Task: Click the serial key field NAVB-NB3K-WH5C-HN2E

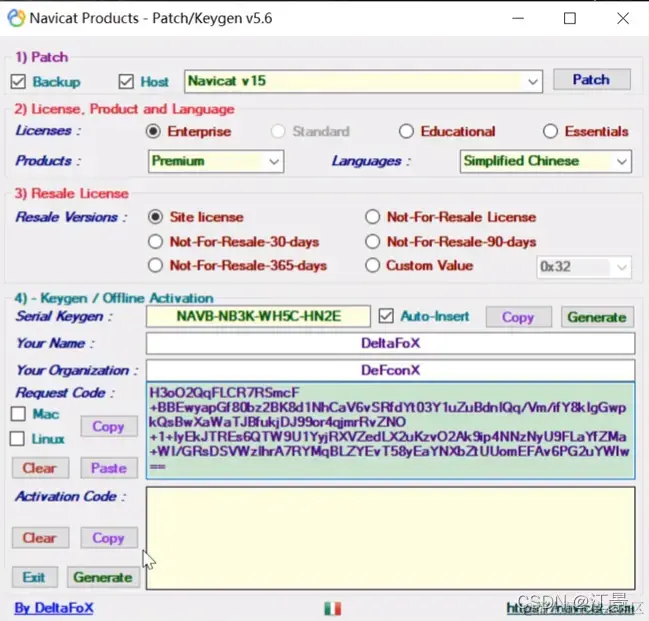Action: 258,317
